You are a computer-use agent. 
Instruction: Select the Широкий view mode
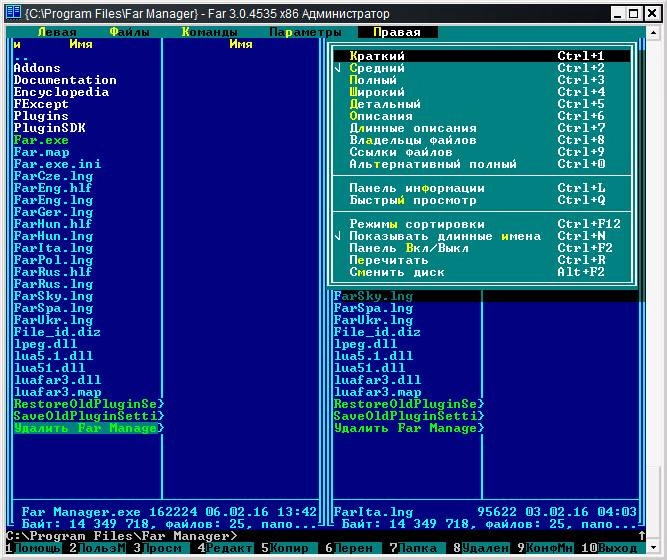(x=482, y=92)
